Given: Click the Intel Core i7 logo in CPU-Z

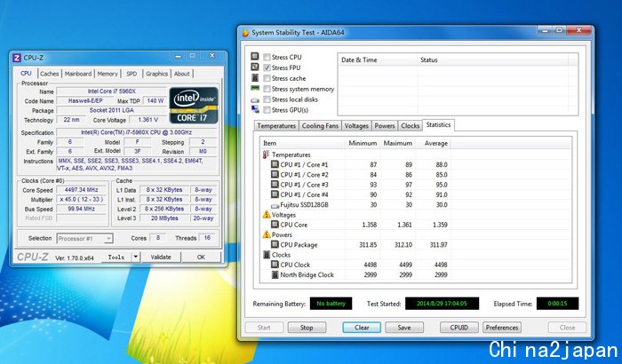Looking at the screenshot, I should coord(194,105).
